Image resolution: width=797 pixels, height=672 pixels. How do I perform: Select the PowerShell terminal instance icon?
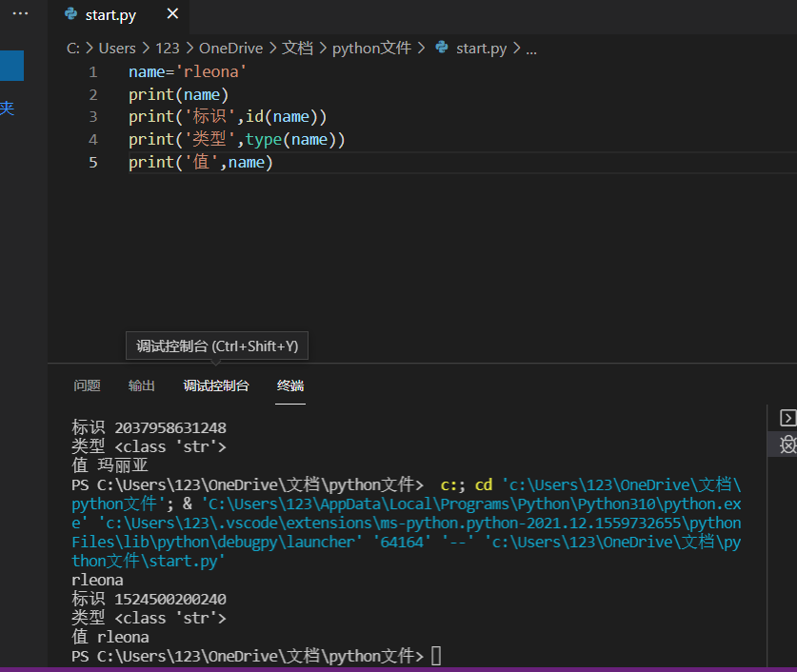point(787,418)
